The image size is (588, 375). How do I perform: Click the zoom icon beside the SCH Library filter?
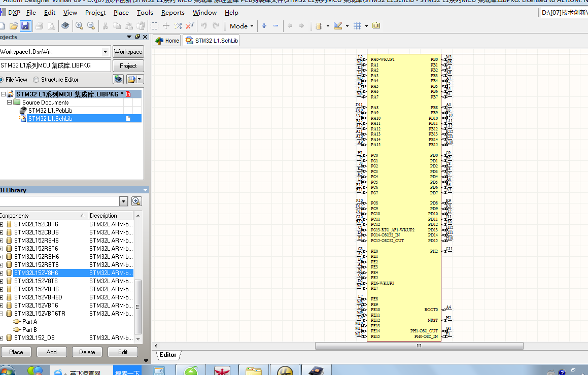(x=136, y=201)
